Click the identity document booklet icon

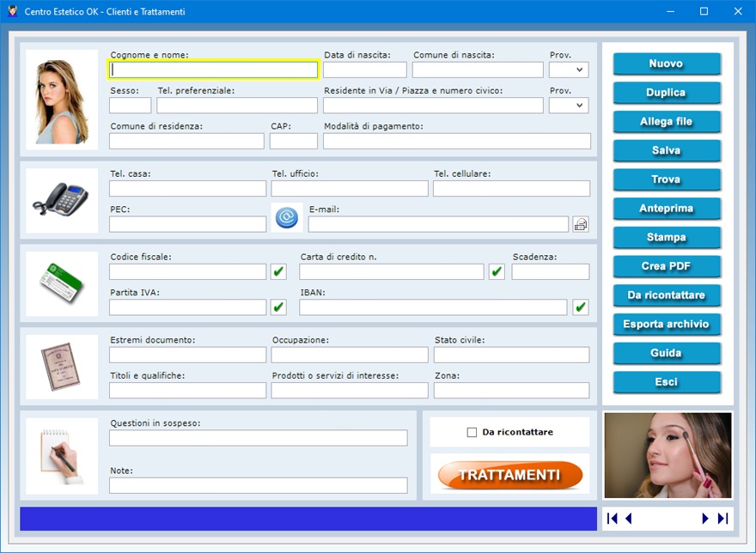[61, 367]
